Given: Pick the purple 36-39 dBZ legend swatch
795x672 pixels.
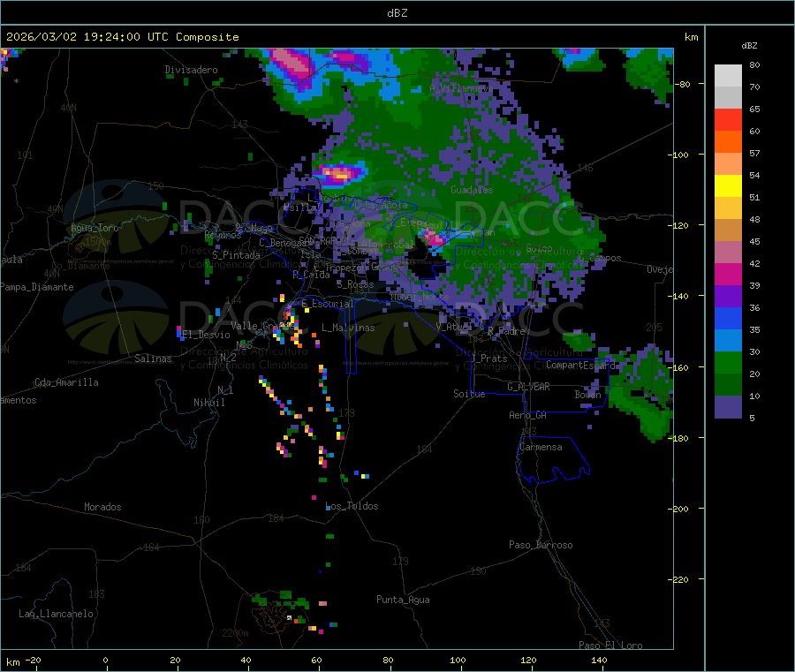Looking at the screenshot, I should tap(728, 297).
